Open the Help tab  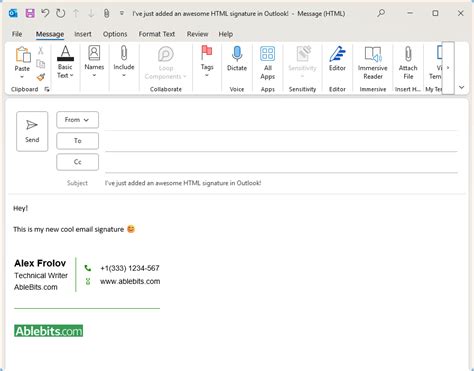click(x=226, y=34)
